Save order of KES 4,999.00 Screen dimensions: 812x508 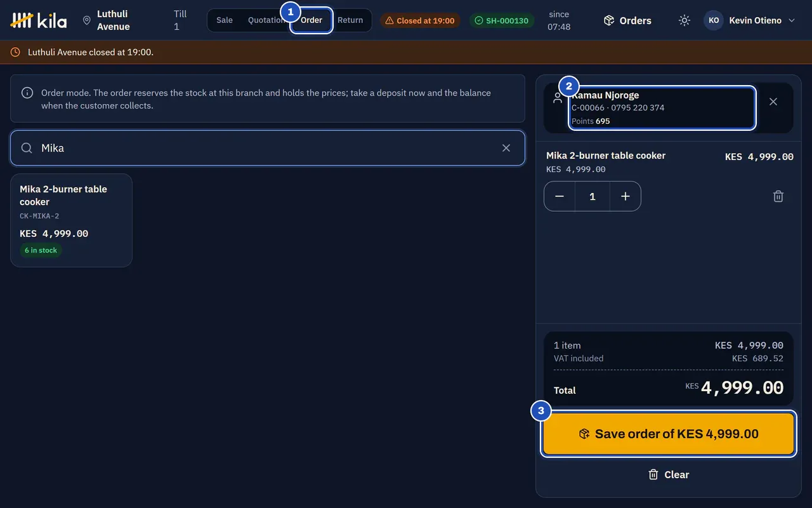pos(669,434)
